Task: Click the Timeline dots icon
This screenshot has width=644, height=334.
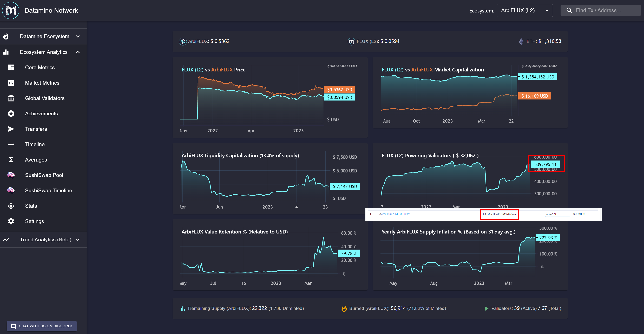Action: pos(11,144)
